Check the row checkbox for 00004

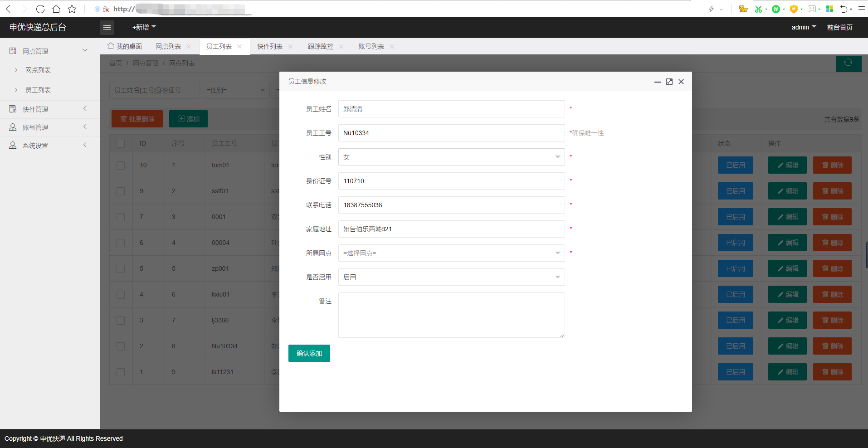click(121, 243)
